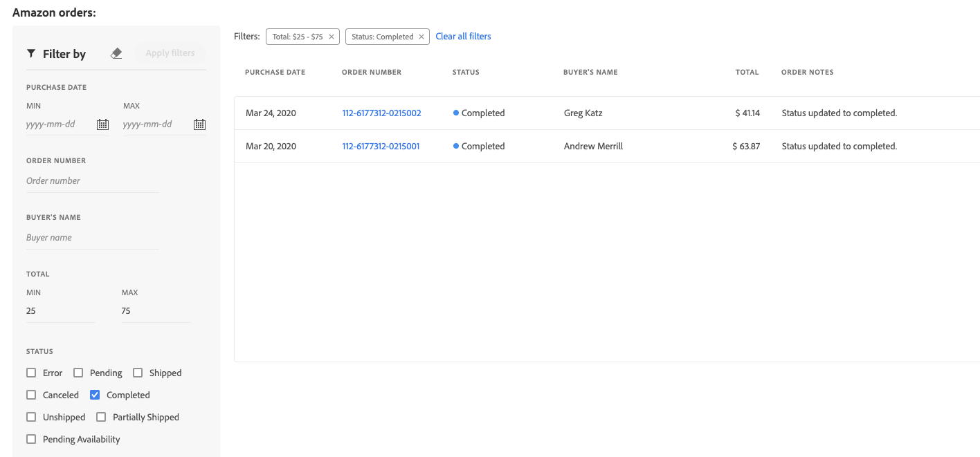Sort by the Purchase Date column header
This screenshot has width=980, height=457.
click(275, 72)
